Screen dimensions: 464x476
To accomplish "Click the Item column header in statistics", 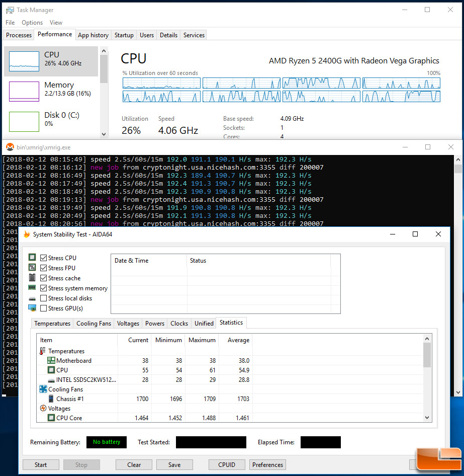I will pyautogui.click(x=77, y=340).
